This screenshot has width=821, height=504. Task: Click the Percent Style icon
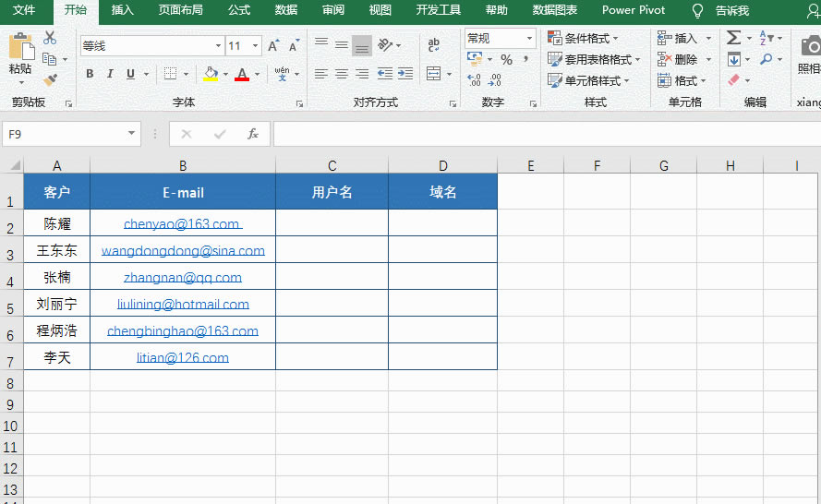[506, 59]
